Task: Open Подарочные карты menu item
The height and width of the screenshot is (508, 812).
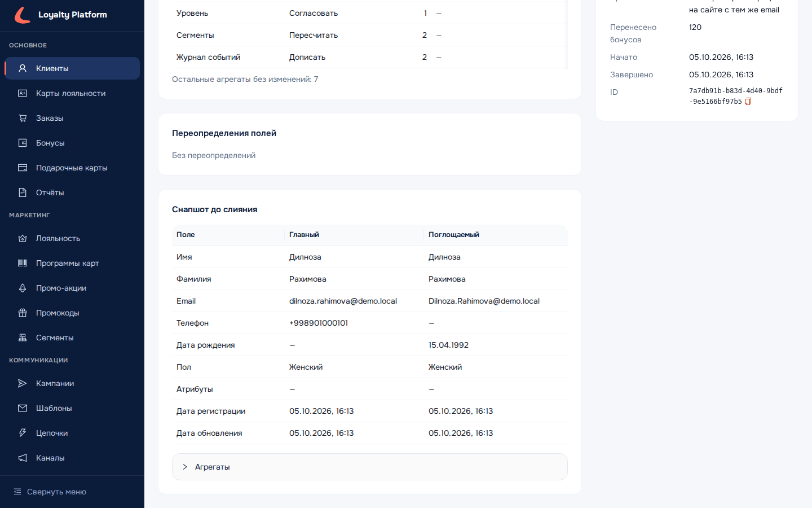Action: click(72, 168)
